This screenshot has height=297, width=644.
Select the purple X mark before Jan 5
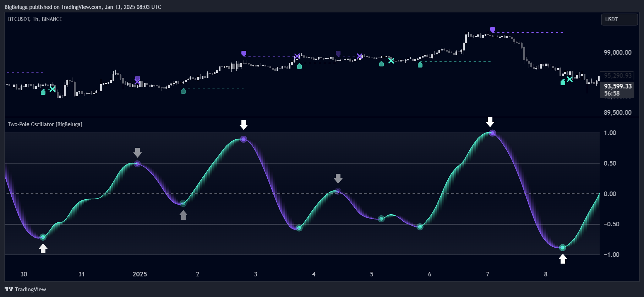click(x=360, y=56)
